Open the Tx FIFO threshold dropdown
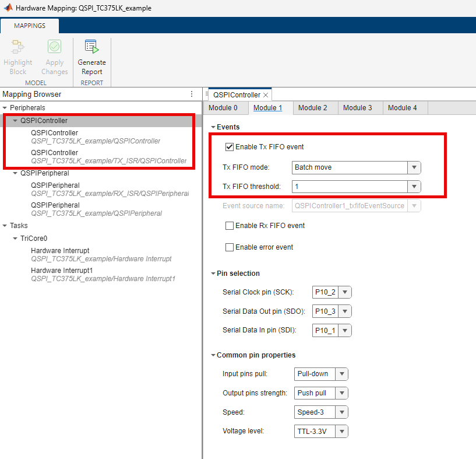 tap(414, 187)
